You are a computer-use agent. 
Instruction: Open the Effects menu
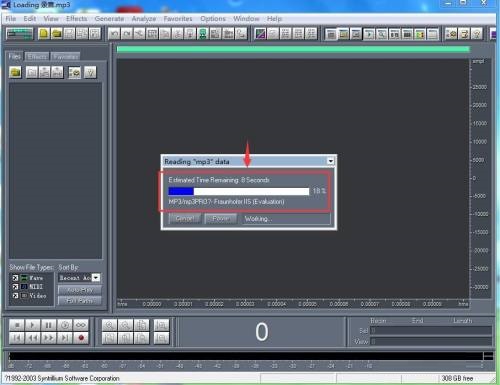(x=77, y=19)
